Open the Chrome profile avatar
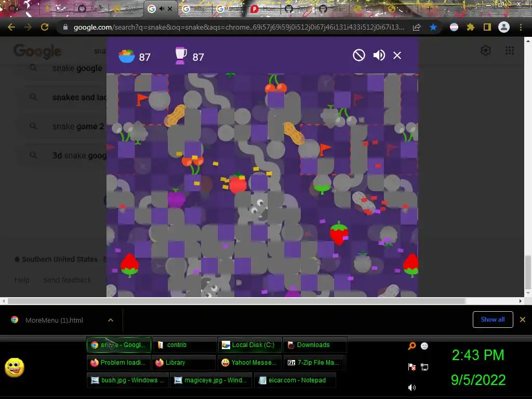The width and height of the screenshot is (532, 399). (x=504, y=27)
